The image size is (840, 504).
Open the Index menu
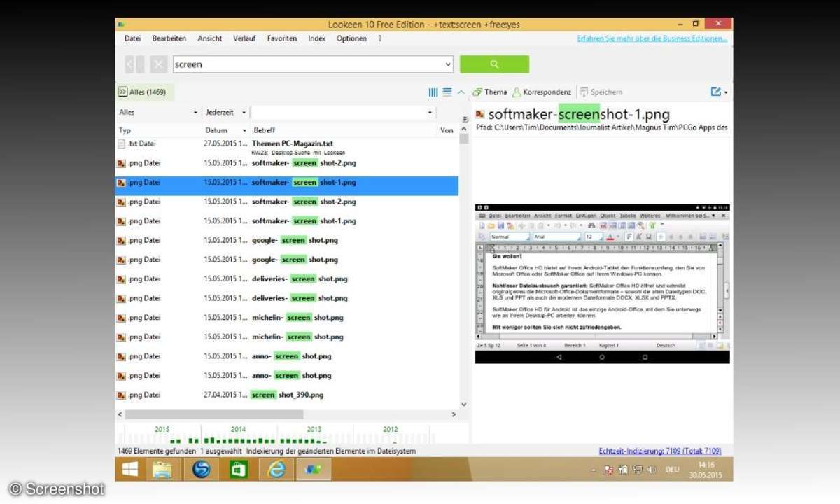(317, 38)
